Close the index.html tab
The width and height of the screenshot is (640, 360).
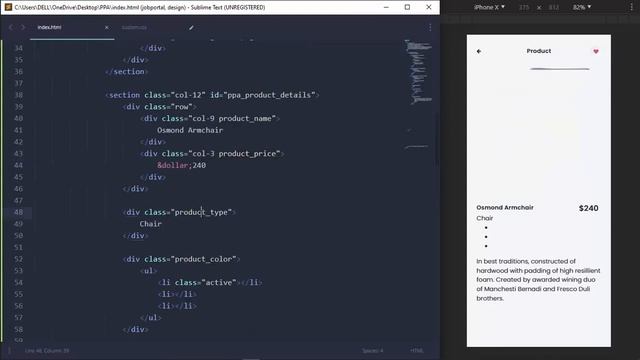(x=107, y=27)
